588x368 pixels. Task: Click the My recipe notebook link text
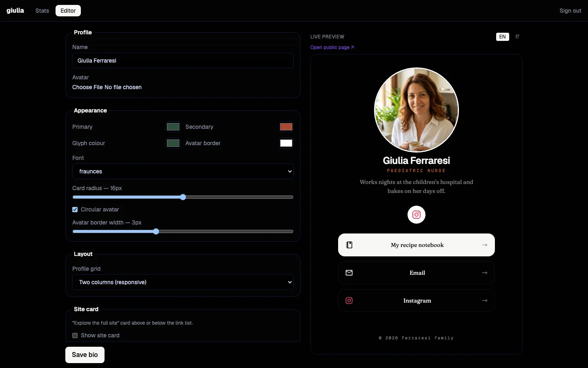pos(417,245)
